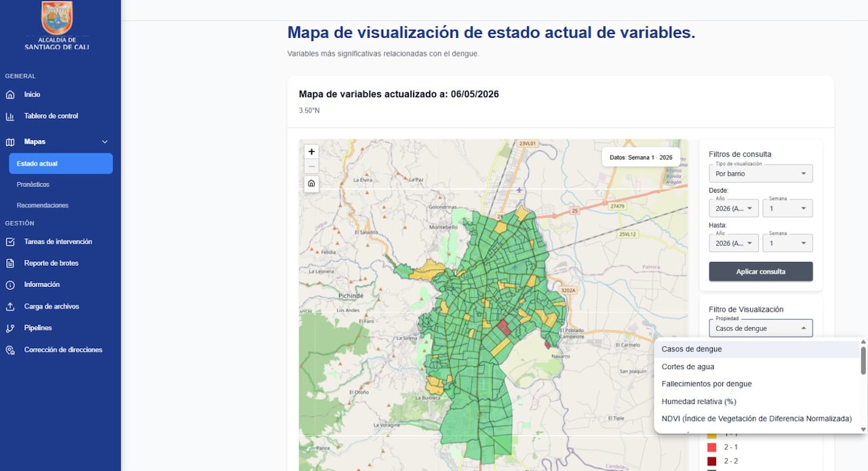This screenshot has width=868, height=471.
Task: Close the Propiedad dropdown arrow
Action: (804, 328)
